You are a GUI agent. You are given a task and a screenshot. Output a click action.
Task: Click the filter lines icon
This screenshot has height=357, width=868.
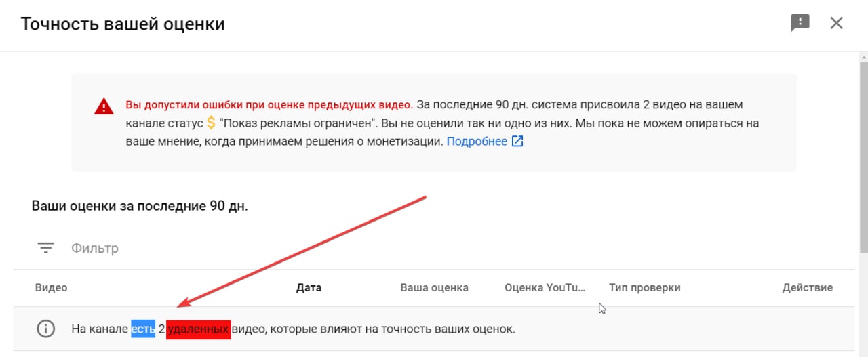click(45, 248)
